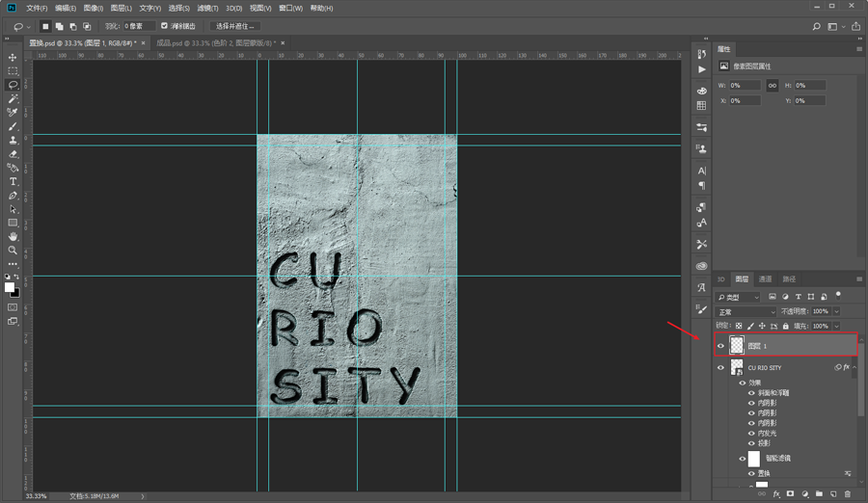868x503 pixels.
Task: Click the delete layer trash icon
Action: tap(848, 494)
